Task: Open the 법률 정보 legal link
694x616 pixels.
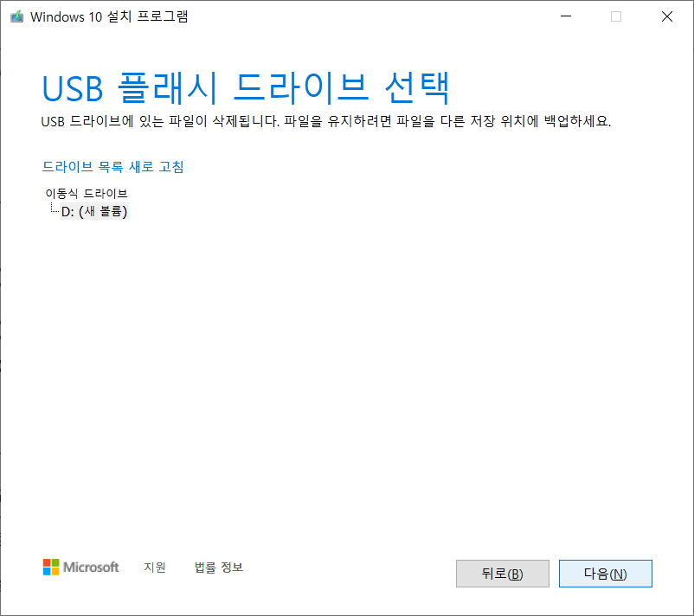Action: click(219, 567)
